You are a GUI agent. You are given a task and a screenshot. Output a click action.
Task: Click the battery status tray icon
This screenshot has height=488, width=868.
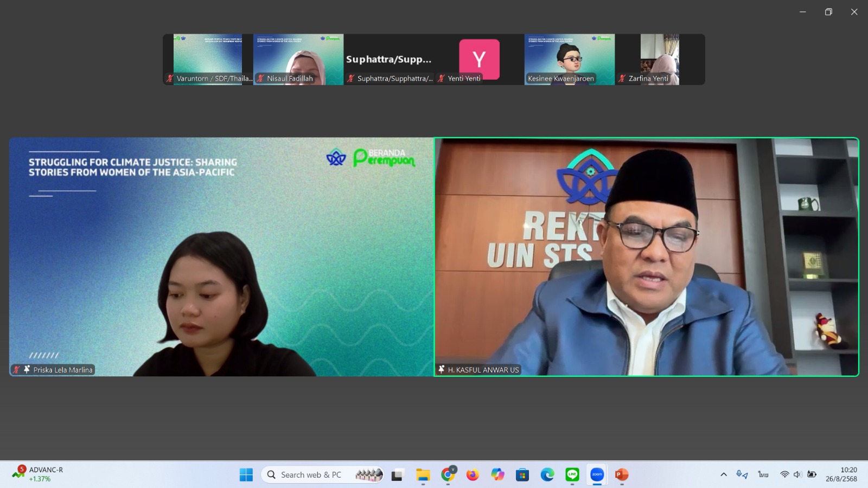(x=812, y=474)
